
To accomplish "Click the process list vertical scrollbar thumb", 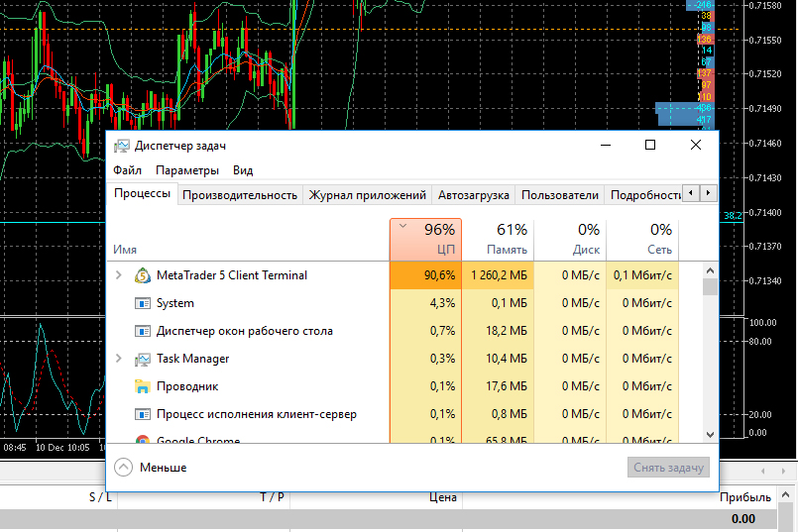I will coord(711,287).
